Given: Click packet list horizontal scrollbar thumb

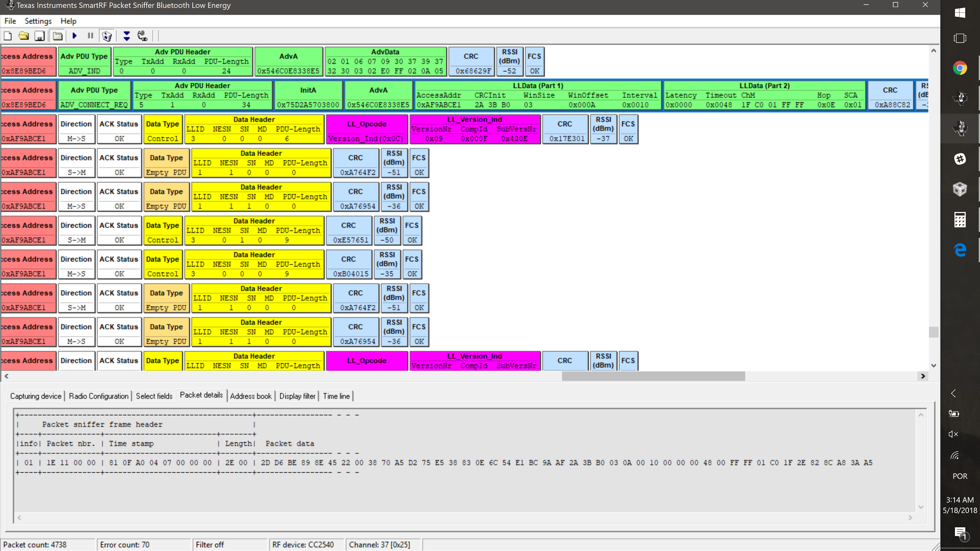Looking at the screenshot, I should coord(653,376).
